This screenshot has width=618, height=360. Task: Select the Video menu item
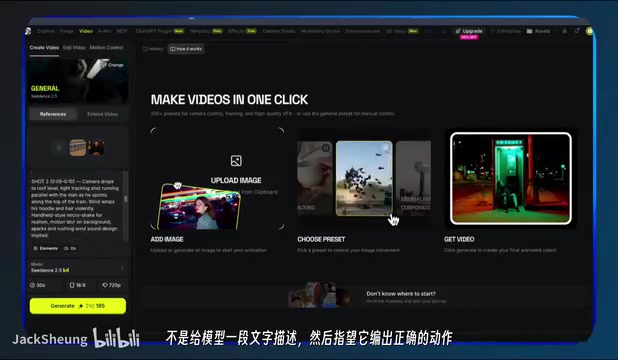tap(86, 31)
